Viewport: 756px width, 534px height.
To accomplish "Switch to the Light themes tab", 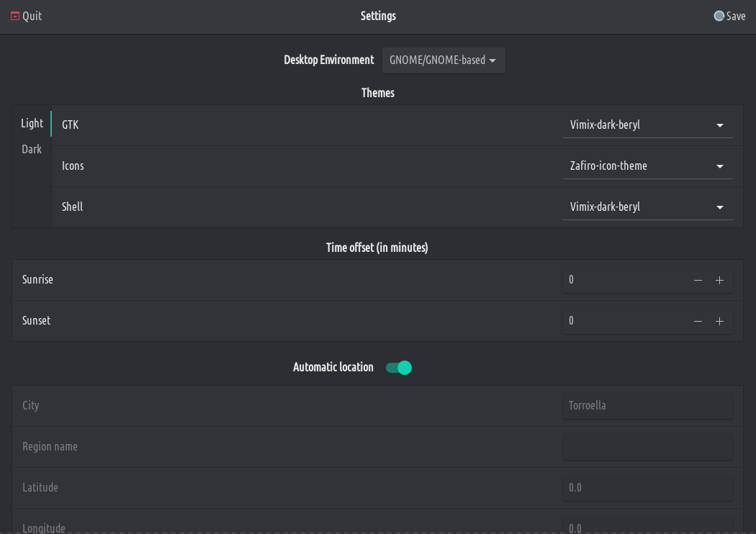I will point(32,123).
